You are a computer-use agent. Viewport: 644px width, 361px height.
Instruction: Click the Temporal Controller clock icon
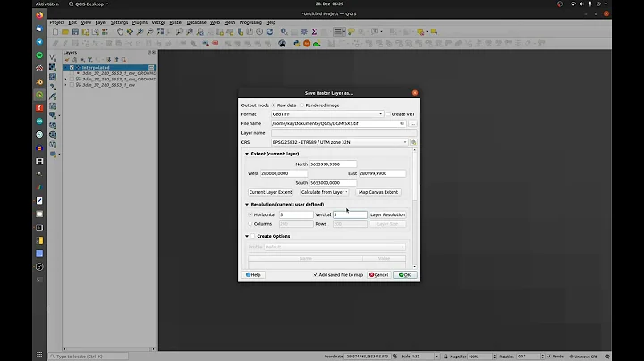[x=259, y=31]
